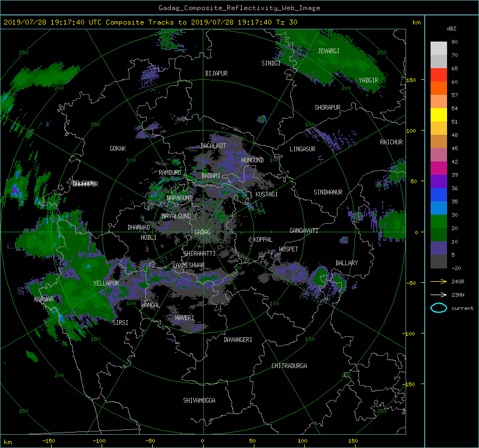Image resolution: width=479 pixels, height=448 pixels.
Task: Click the -150 x-axis tick label
Action: (x=48, y=441)
